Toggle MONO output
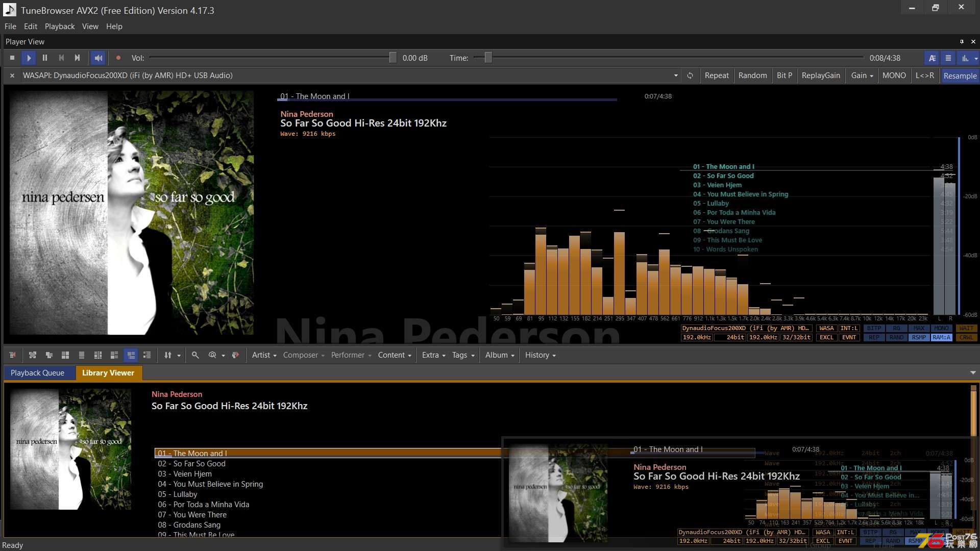This screenshot has width=980, height=551. 894,76
